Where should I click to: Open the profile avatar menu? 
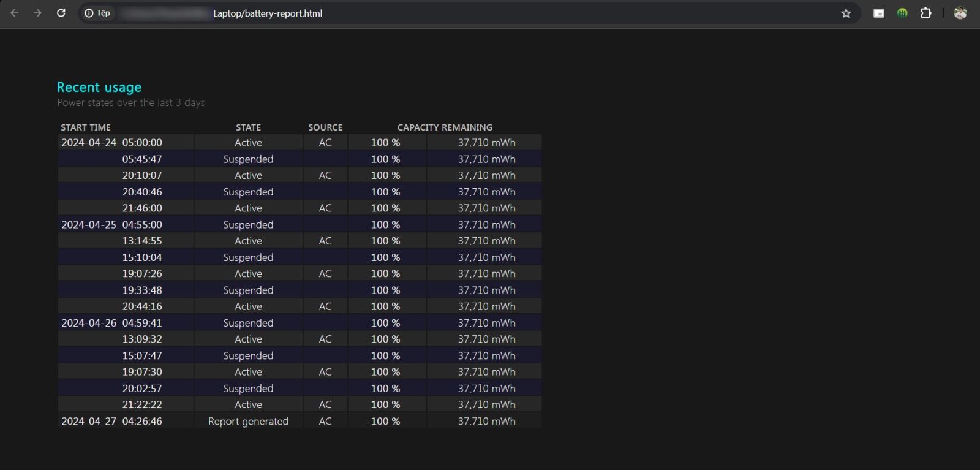coord(960,13)
